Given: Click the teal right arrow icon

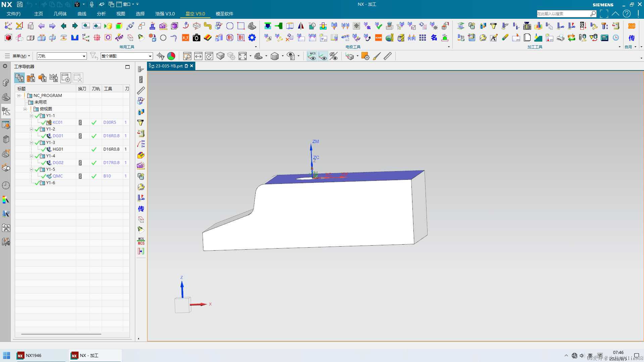Looking at the screenshot, I should (x=75, y=26).
